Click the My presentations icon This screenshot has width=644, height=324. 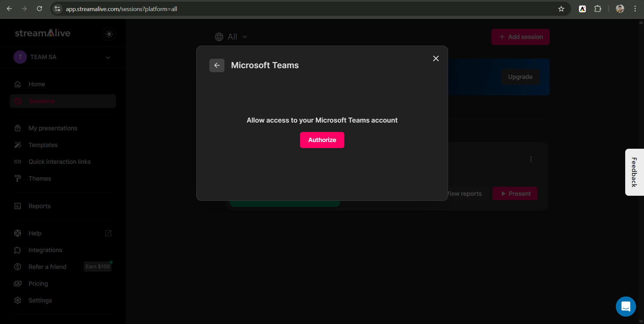point(18,128)
